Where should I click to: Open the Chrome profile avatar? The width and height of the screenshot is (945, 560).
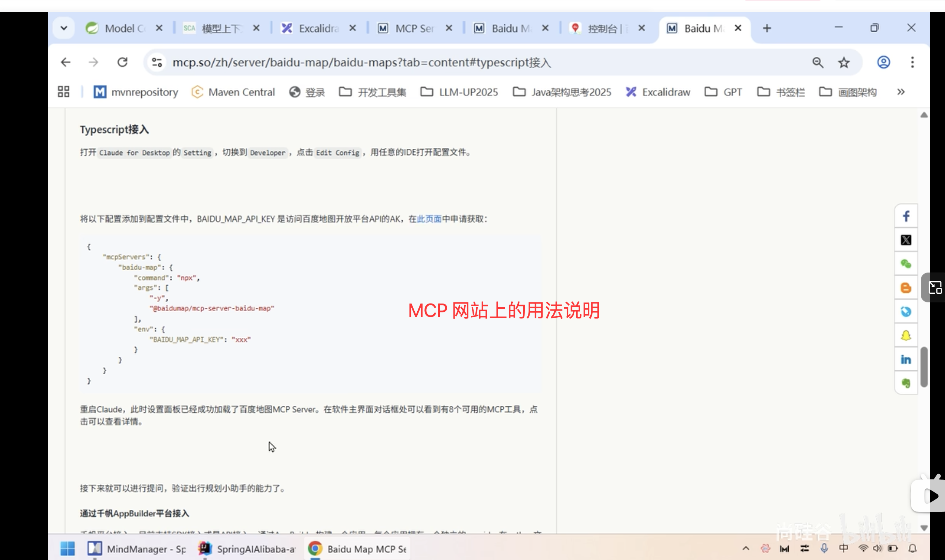pyautogui.click(x=883, y=62)
